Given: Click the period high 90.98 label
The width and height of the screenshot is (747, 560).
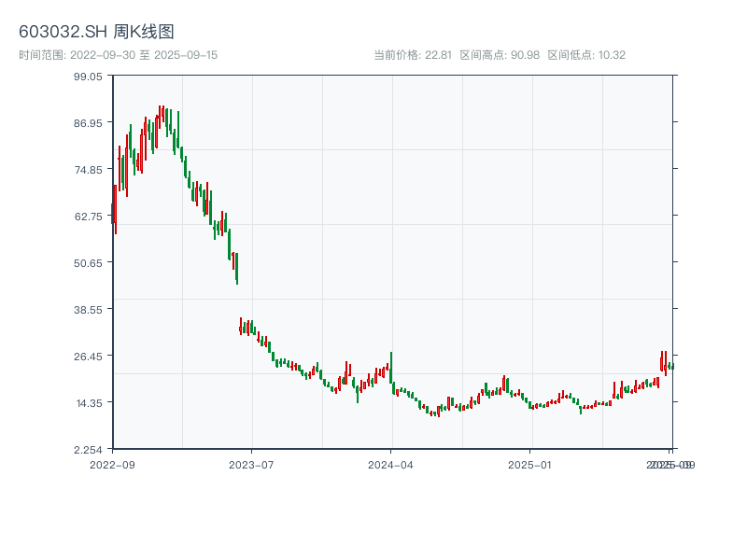Looking at the screenshot, I should (500, 55).
